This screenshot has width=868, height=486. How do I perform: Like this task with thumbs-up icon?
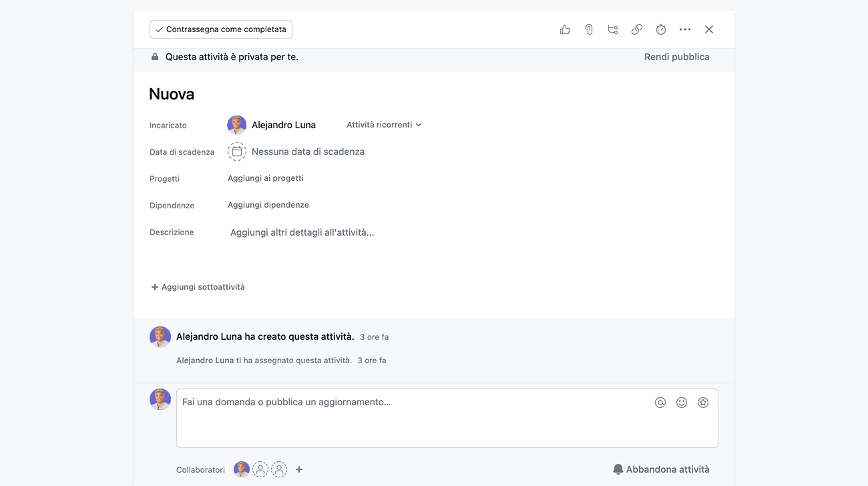click(x=565, y=29)
